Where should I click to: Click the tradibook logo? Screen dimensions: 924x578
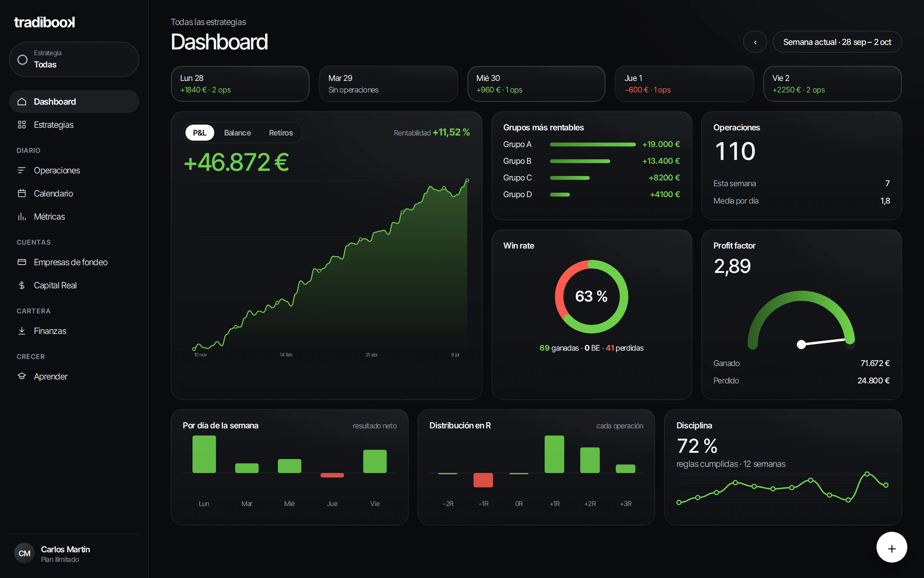coord(45,22)
